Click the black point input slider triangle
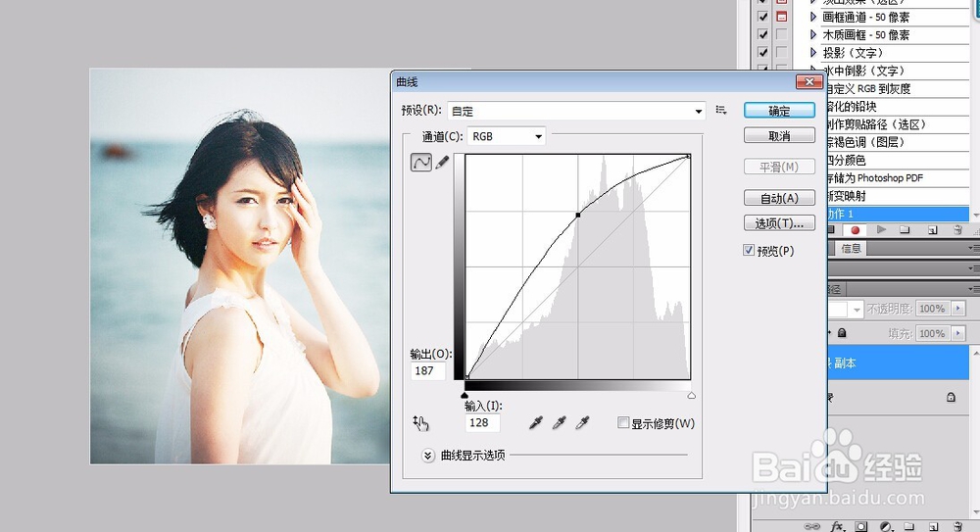980x532 pixels. click(x=465, y=395)
